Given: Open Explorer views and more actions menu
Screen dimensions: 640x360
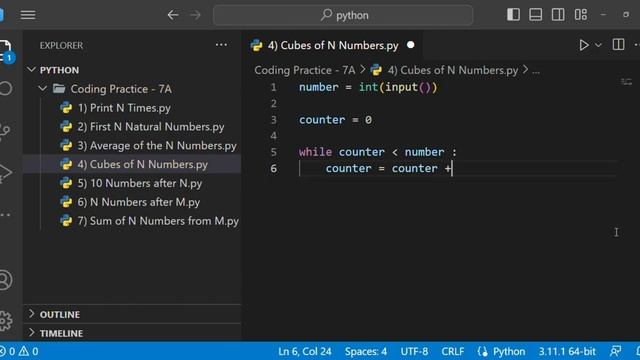Looking at the screenshot, I should [221, 45].
